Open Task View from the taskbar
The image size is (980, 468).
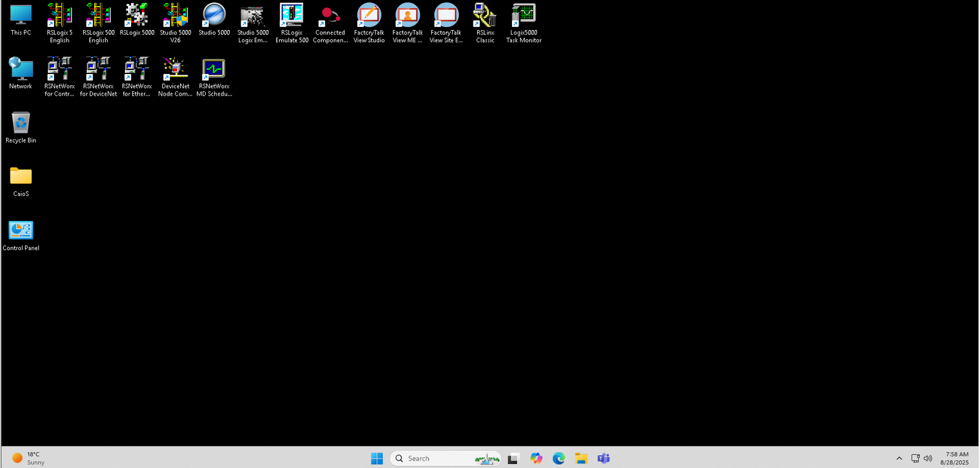click(x=513, y=458)
